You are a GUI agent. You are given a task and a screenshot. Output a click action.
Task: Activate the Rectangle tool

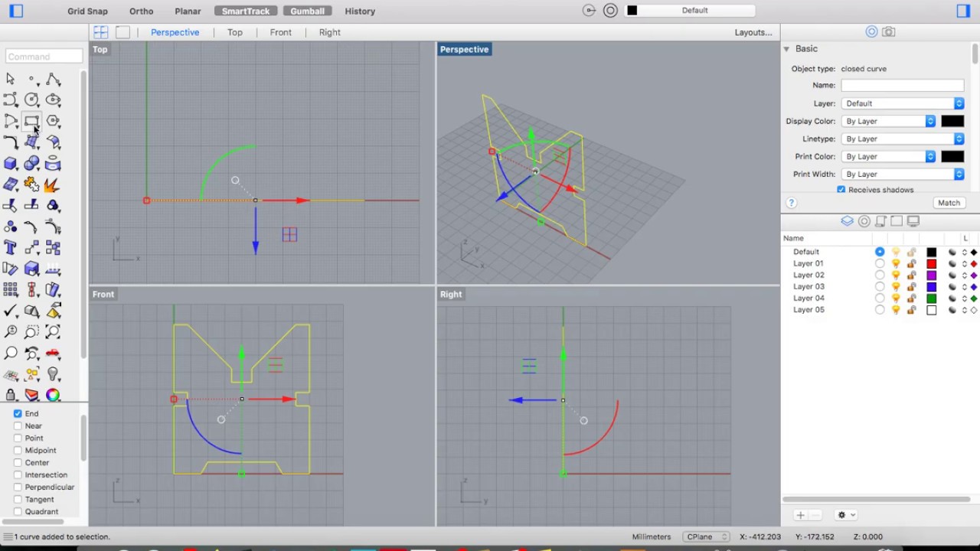pyautogui.click(x=31, y=121)
